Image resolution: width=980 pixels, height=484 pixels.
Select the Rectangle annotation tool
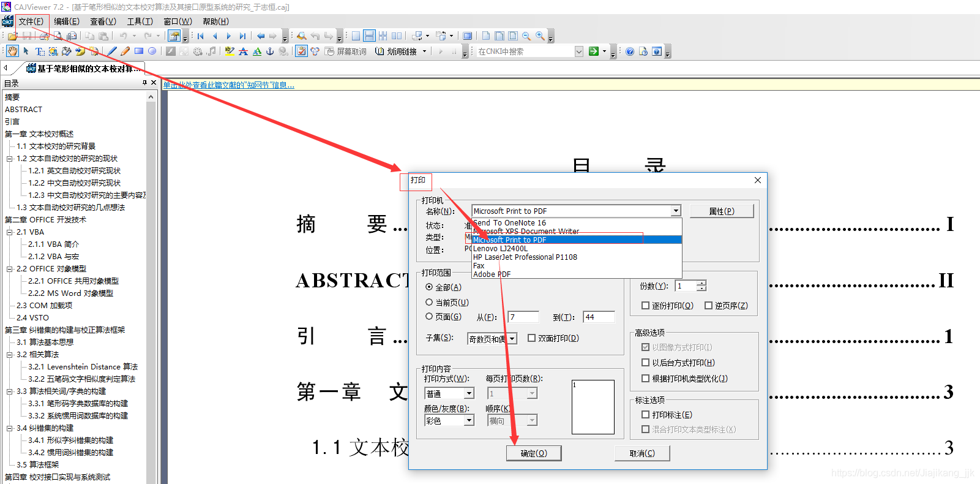[x=138, y=51]
